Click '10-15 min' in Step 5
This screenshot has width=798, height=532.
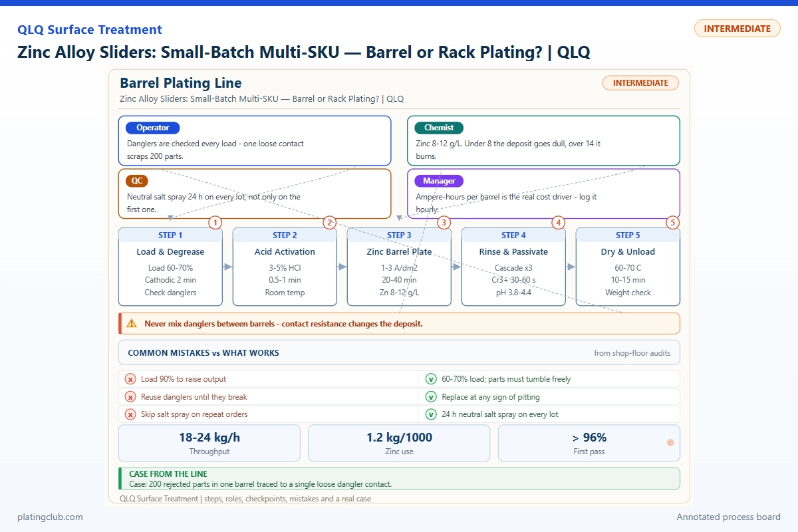click(x=628, y=280)
